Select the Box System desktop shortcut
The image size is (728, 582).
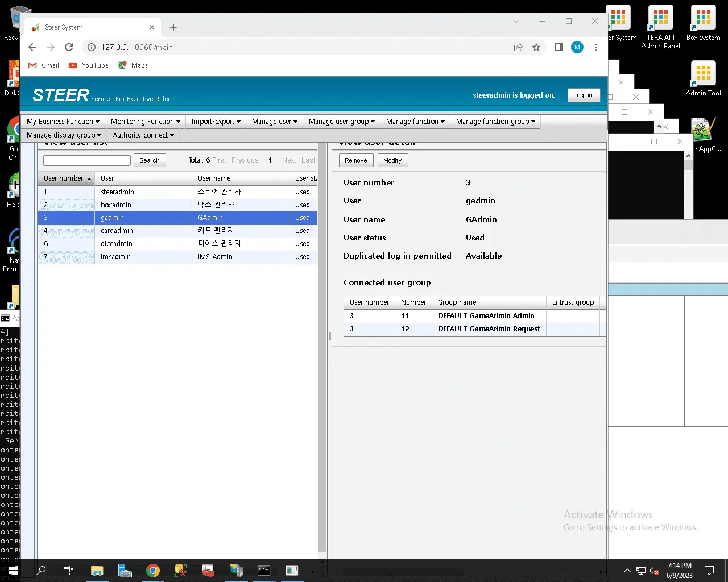(x=703, y=23)
